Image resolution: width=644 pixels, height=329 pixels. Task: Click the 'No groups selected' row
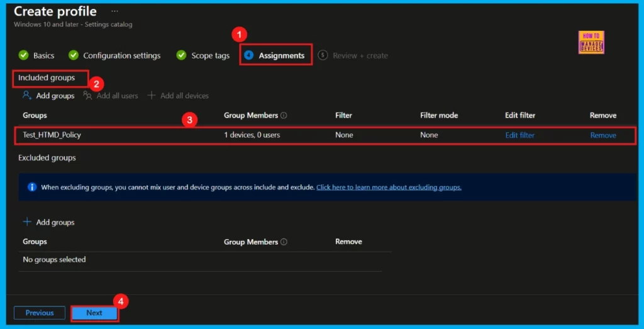200,260
